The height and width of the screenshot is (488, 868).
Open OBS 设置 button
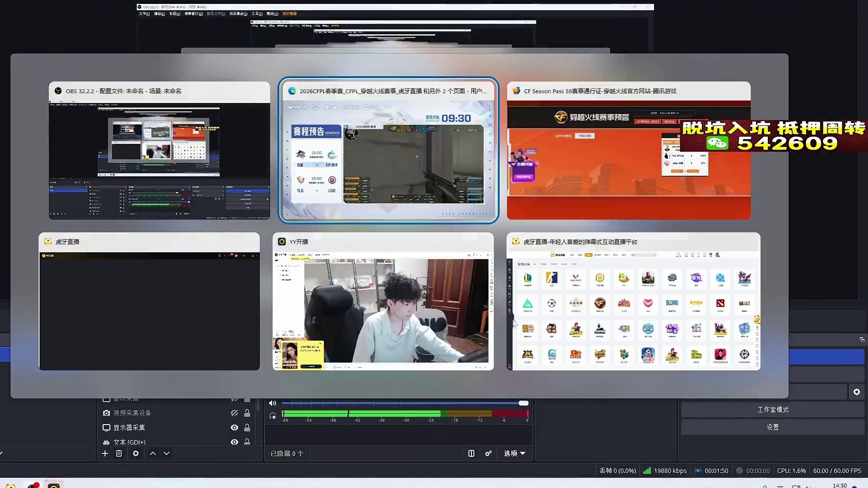773,427
